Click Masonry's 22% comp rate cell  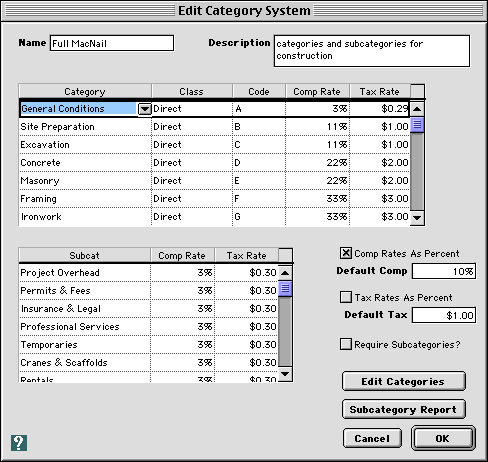pos(318,181)
